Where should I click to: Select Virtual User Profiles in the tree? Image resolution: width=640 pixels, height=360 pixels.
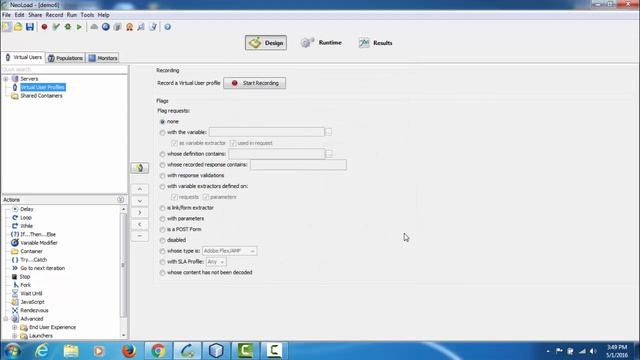[x=42, y=87]
